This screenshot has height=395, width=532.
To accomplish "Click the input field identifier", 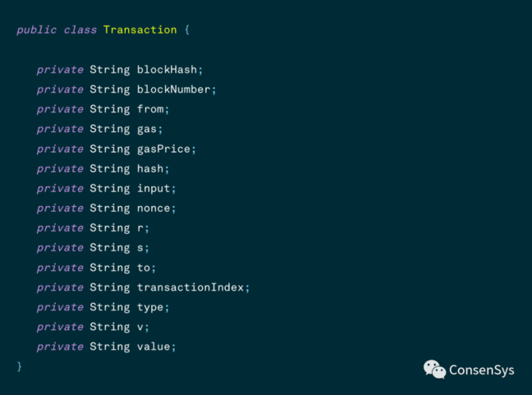I will (x=154, y=188).
